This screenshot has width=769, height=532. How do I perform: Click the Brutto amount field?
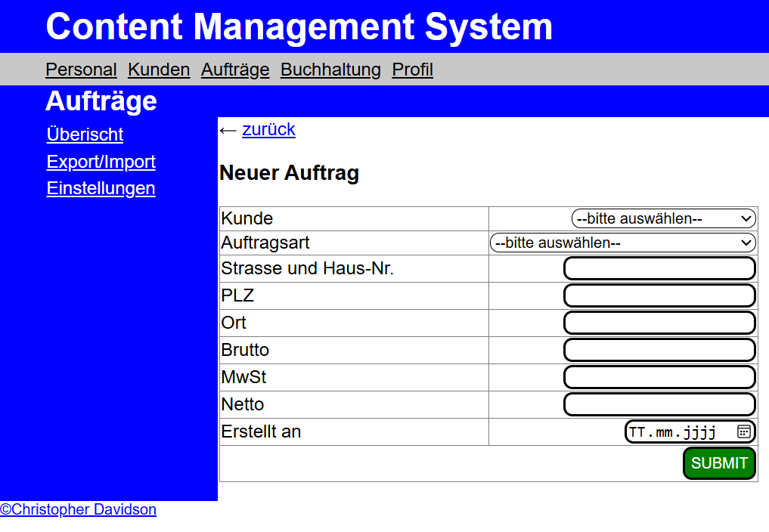[659, 350]
